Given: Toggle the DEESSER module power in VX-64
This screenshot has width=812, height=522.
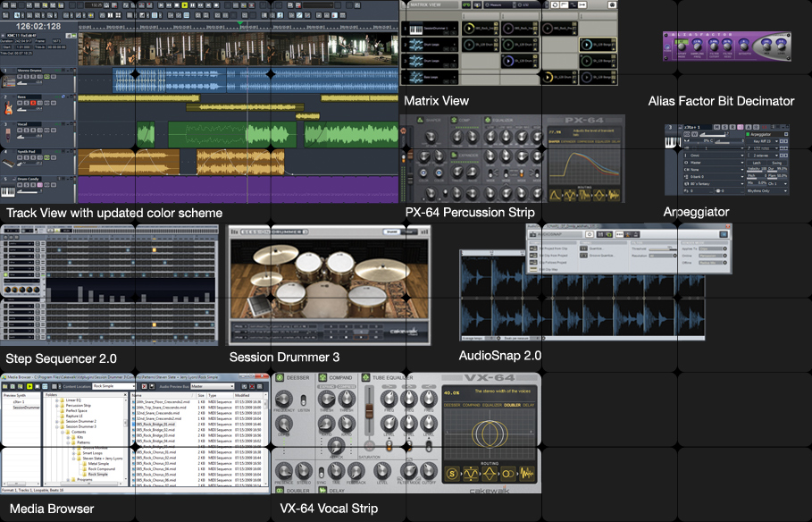Looking at the screenshot, I should click(280, 377).
